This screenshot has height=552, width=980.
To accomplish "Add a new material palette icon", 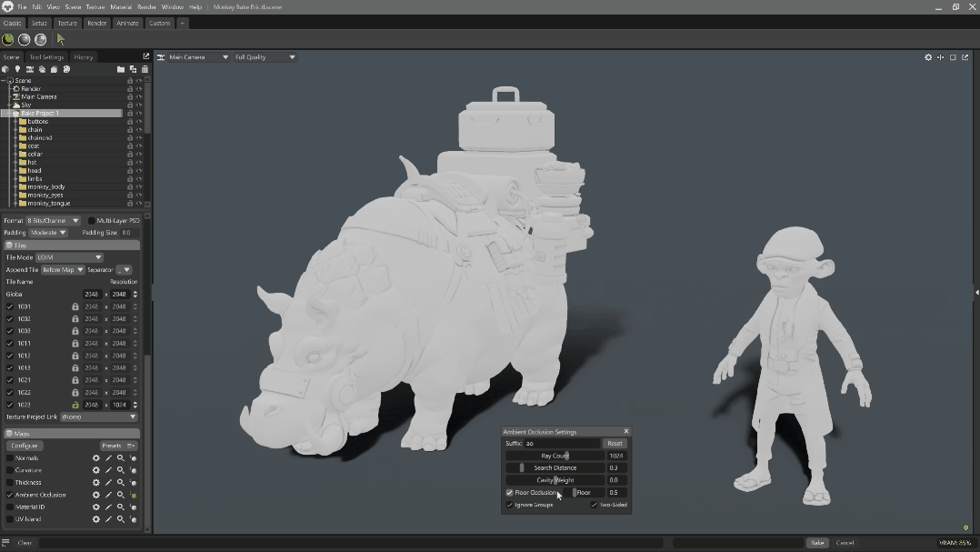I will pyautogui.click(x=66, y=69).
